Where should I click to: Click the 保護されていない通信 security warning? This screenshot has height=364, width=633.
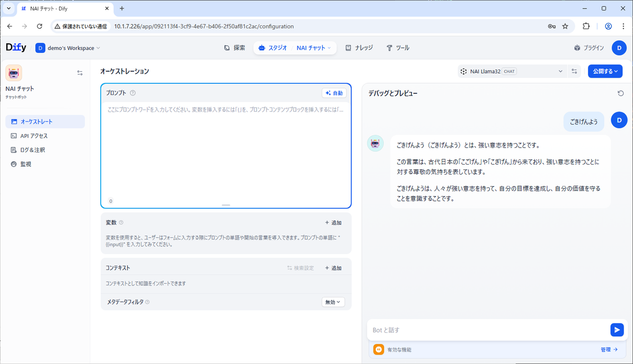tap(81, 26)
